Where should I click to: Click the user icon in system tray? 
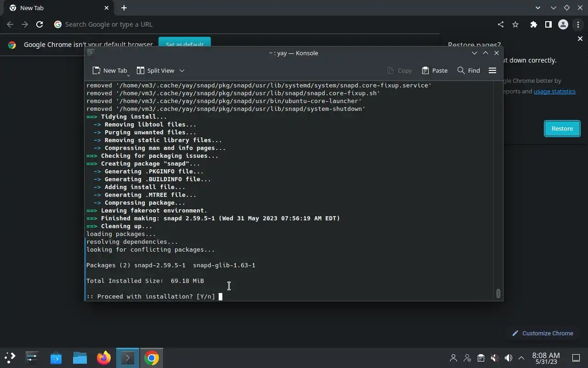click(453, 357)
